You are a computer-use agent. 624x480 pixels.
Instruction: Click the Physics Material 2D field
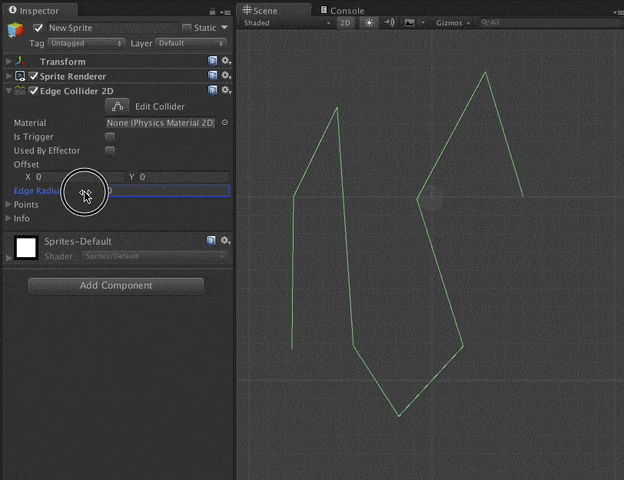[x=160, y=123]
